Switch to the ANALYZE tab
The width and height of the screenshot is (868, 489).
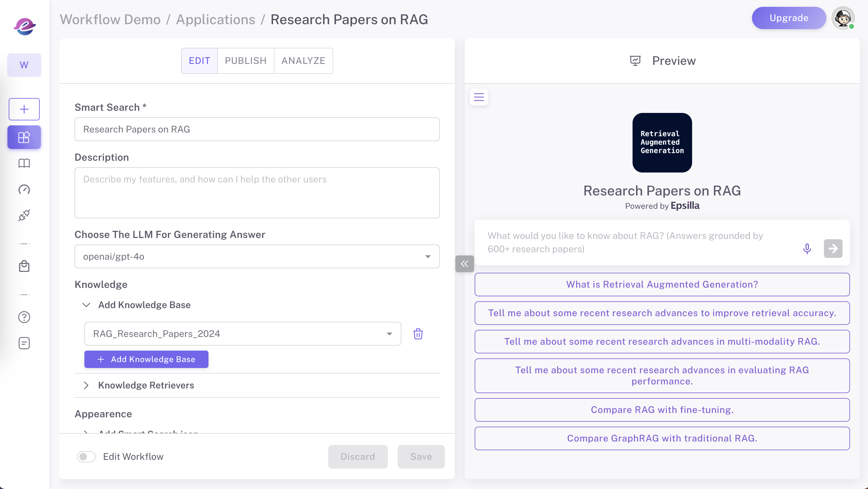[303, 61]
